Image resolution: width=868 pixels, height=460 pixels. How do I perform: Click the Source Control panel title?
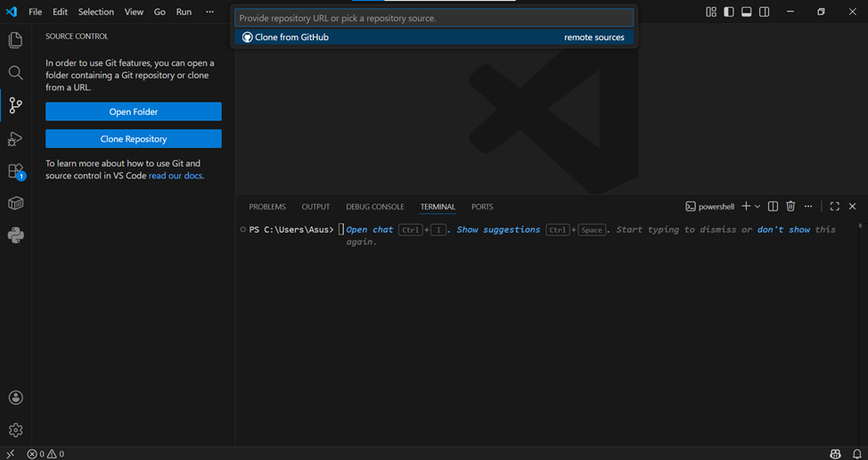[77, 36]
